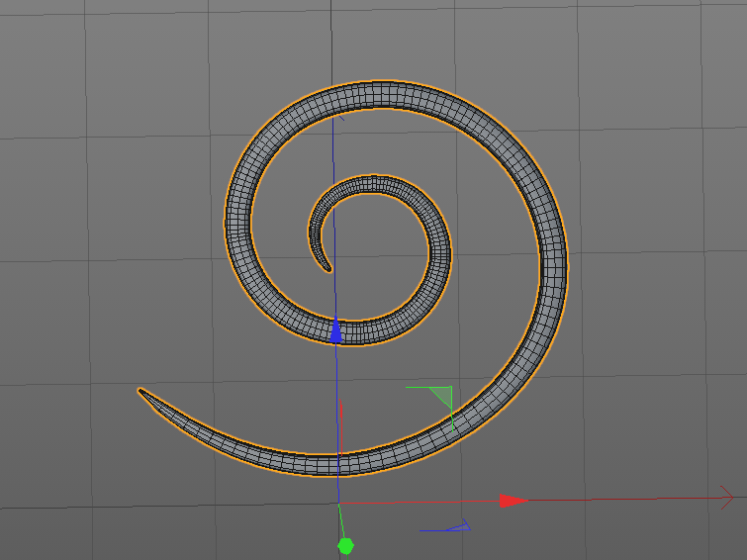Image resolution: width=747 pixels, height=560 pixels.
Task: Click the top of the inner coil
Action: pos(376,184)
